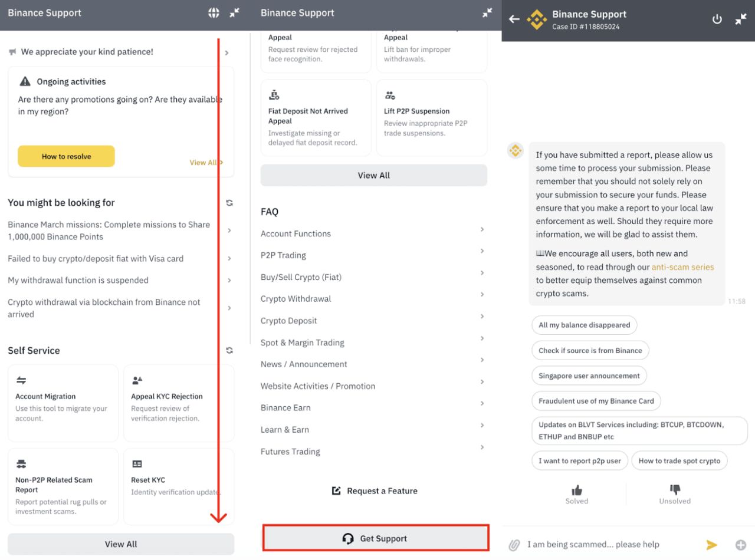
Task: Select Fraudulent use of my Binance Card
Action: point(596,401)
